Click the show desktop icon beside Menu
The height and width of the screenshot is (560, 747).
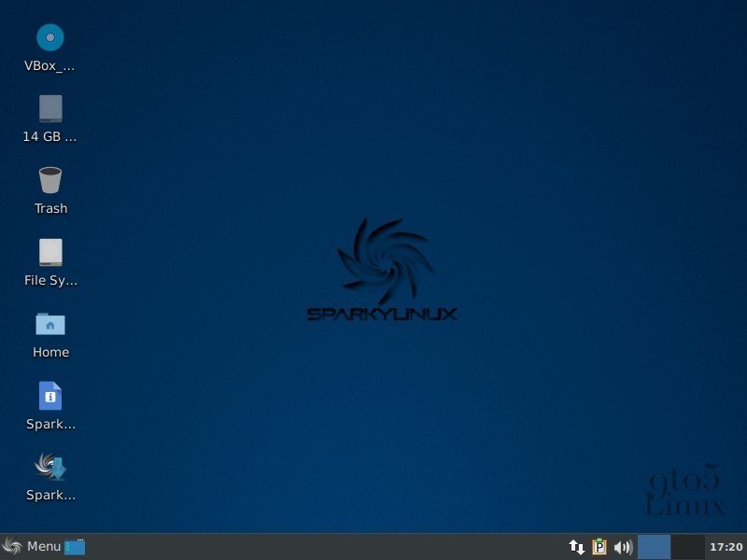(x=75, y=547)
